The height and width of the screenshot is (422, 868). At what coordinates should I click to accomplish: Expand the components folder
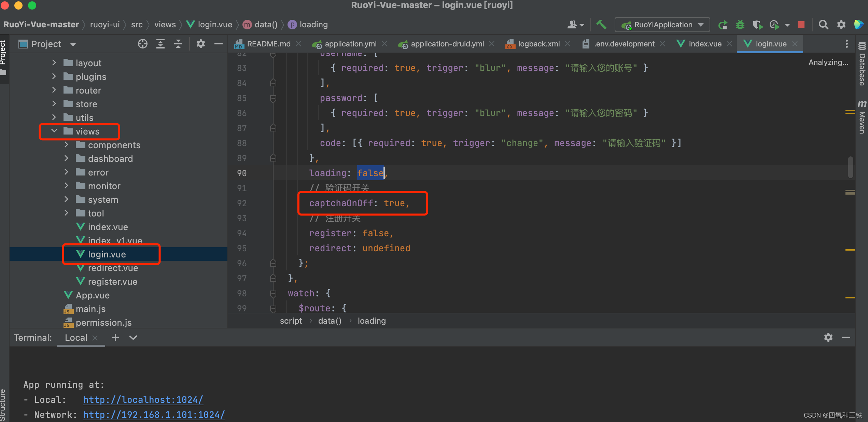tap(67, 144)
